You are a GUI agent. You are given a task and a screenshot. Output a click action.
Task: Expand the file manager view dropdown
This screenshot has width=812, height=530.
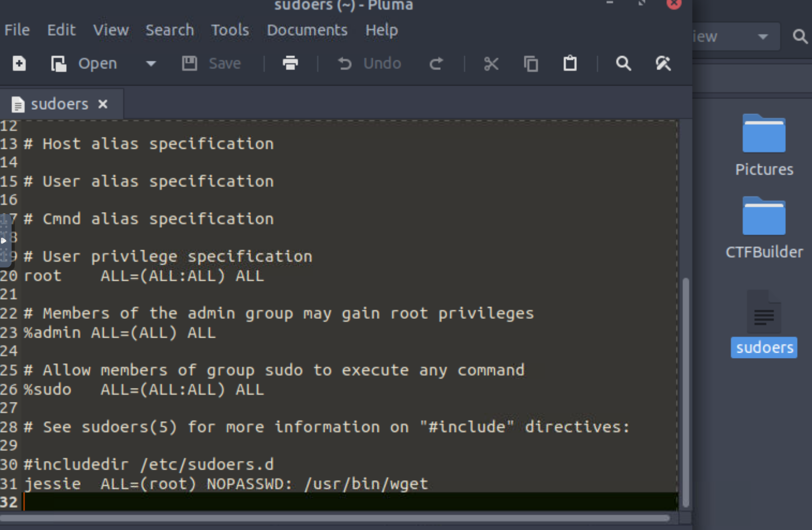pyautogui.click(x=763, y=37)
